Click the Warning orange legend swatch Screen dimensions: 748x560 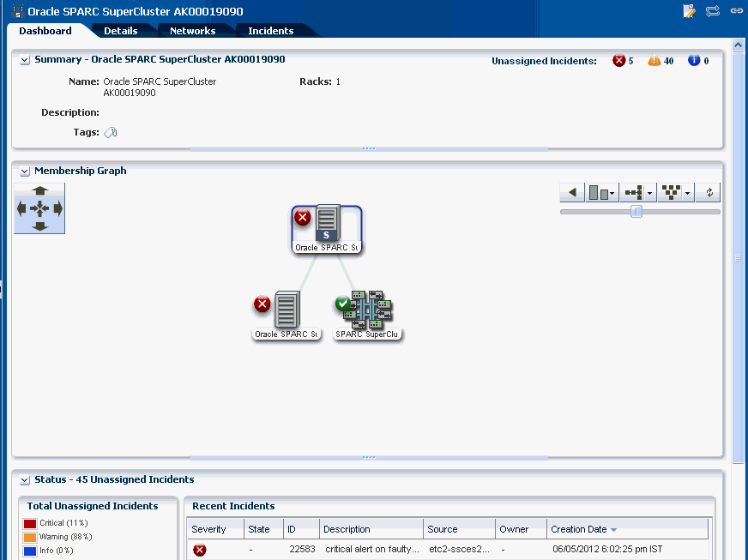pos(30,538)
